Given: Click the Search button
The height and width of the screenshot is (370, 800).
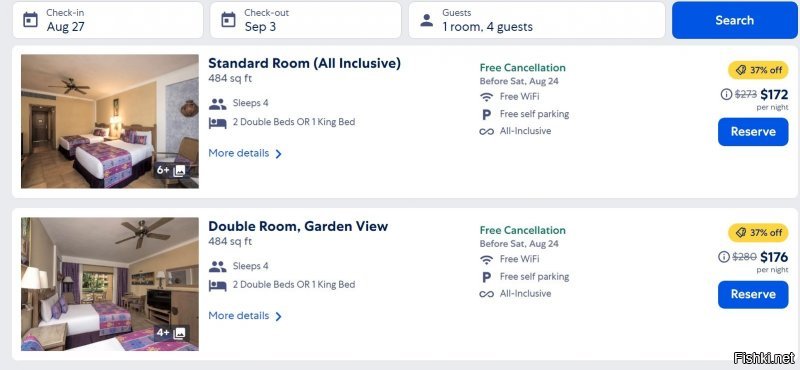Looking at the screenshot, I should (x=734, y=20).
